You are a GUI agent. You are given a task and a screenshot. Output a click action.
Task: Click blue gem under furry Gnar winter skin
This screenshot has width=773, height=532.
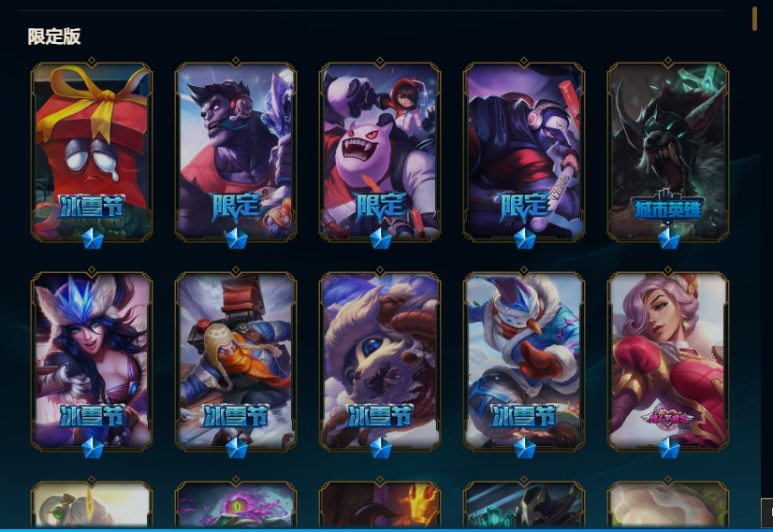point(380,448)
